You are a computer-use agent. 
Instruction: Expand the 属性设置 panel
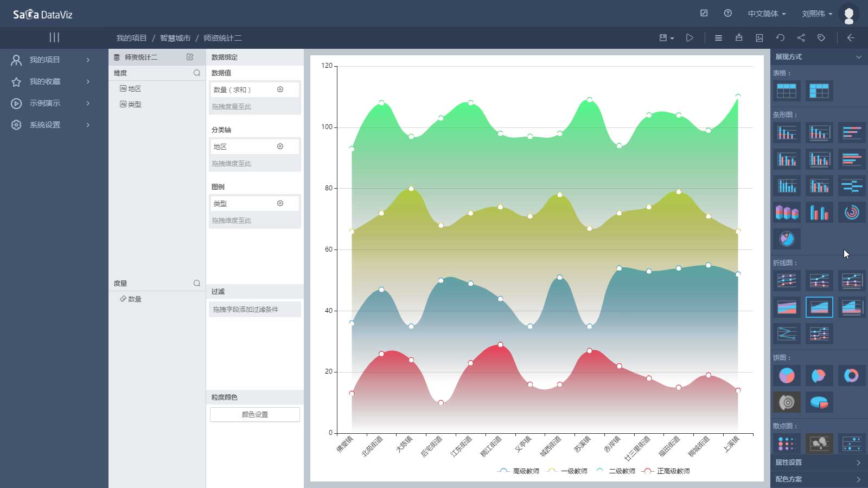818,463
